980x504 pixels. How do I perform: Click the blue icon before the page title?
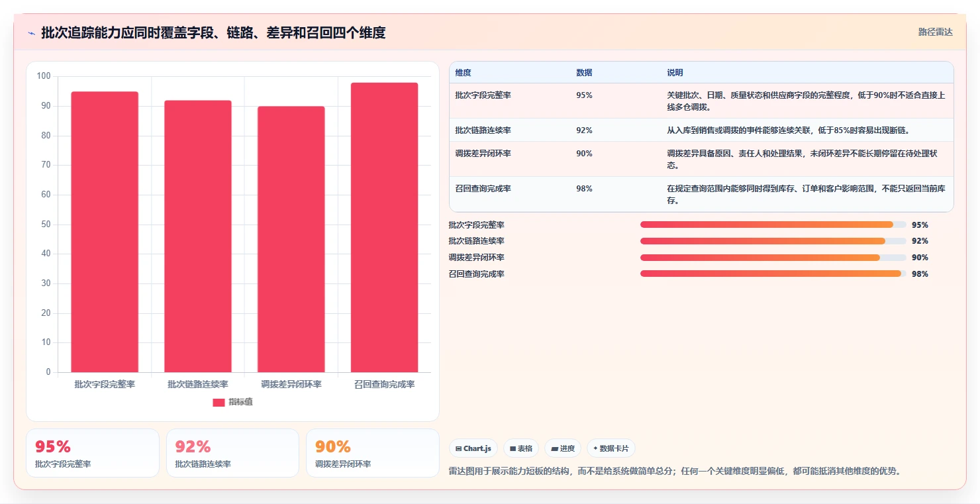(x=31, y=33)
